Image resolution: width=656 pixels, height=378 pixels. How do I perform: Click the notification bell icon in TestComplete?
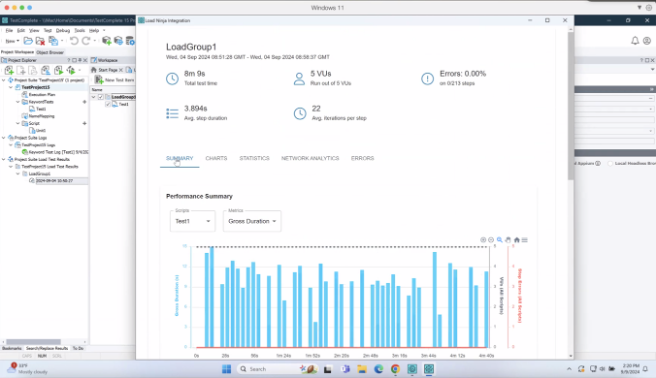(635, 41)
